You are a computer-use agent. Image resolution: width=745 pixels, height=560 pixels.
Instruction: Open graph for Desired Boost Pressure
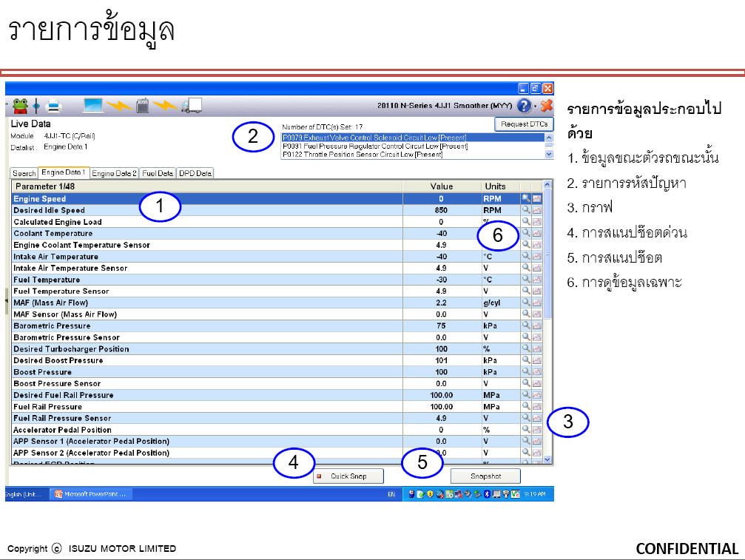[x=537, y=360]
